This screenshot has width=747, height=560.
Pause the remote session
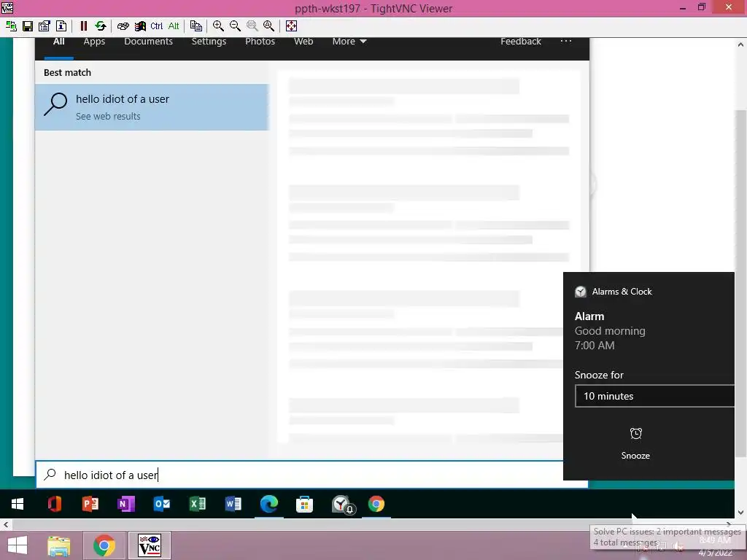tap(83, 26)
